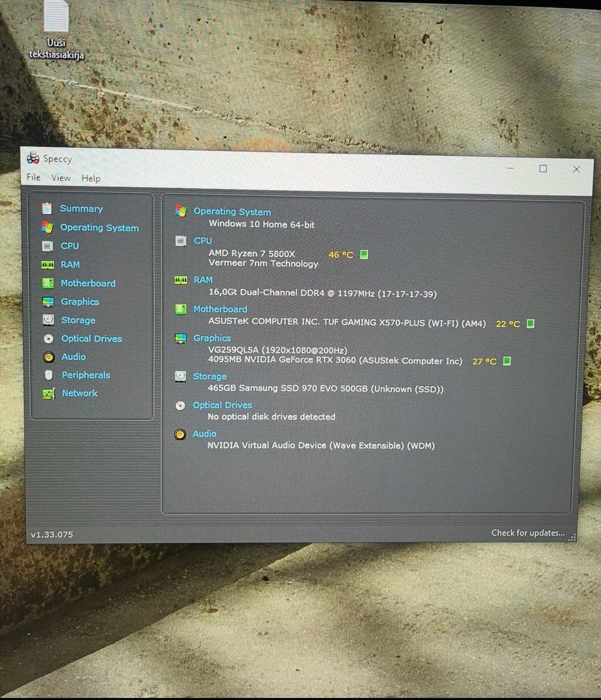601x700 pixels.
Task: Click the window resize grip in corner
Action: [572, 537]
